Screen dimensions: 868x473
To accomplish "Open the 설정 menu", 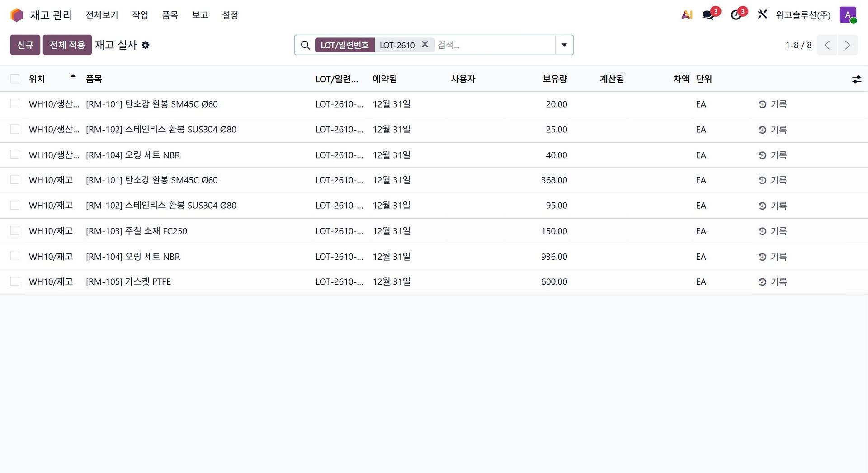I will click(230, 15).
